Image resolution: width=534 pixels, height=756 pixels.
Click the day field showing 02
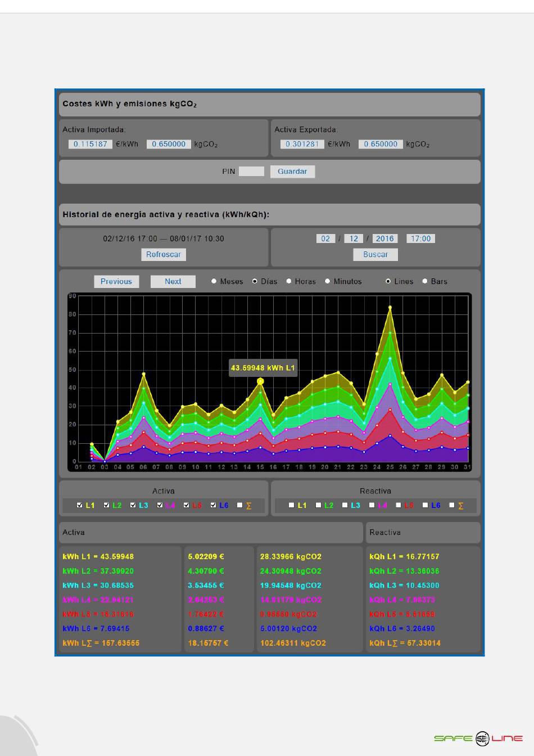coord(325,238)
